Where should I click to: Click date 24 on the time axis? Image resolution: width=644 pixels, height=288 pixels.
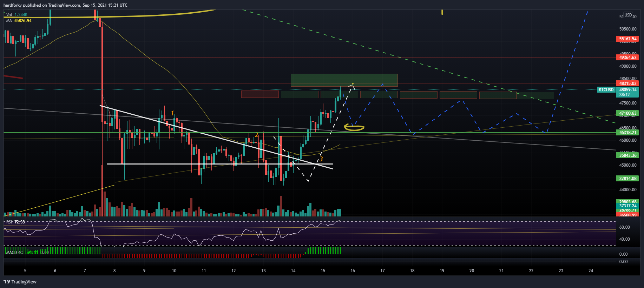click(x=591, y=271)
